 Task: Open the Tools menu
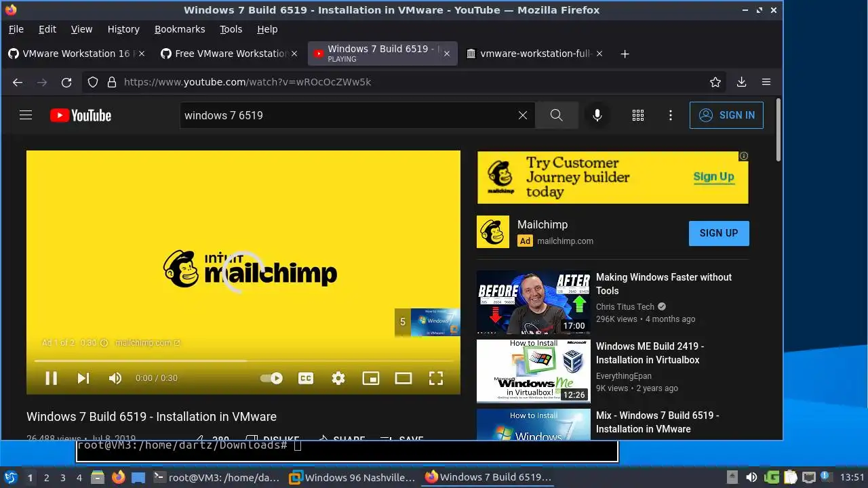[231, 29]
